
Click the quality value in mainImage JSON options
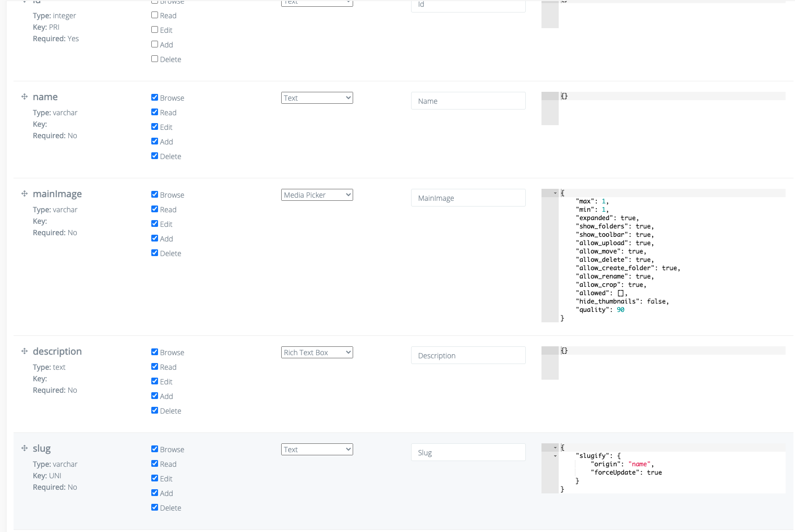pyautogui.click(x=620, y=309)
